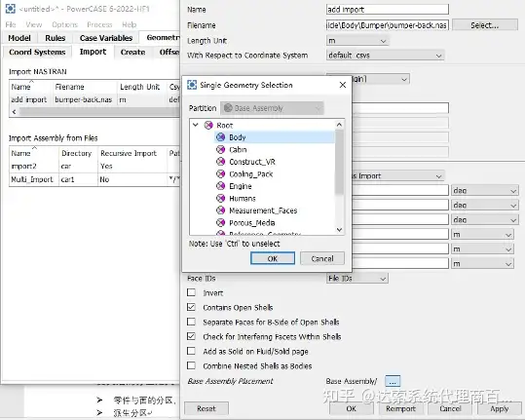Open the first deg unit dropdown
This screenshot has height=420, width=525.
pyautogui.click(x=484, y=190)
